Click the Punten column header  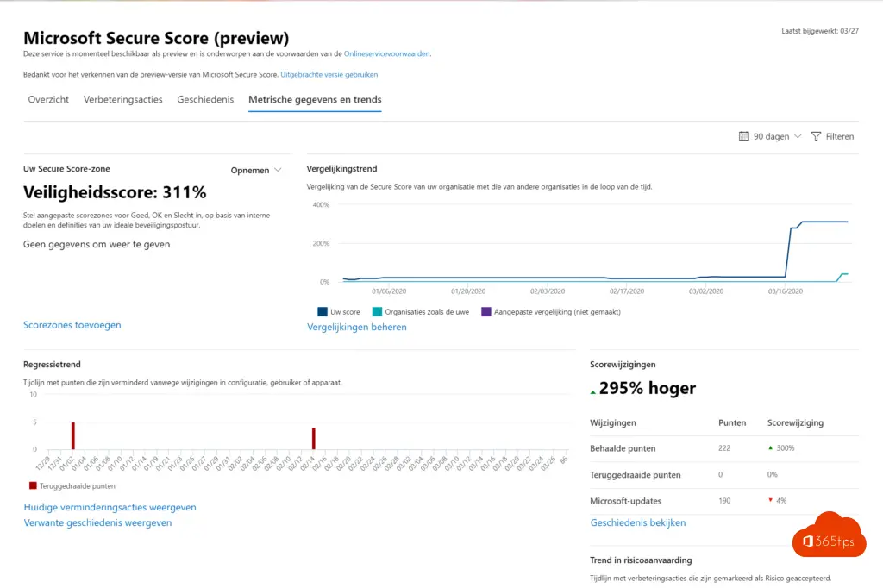click(732, 422)
